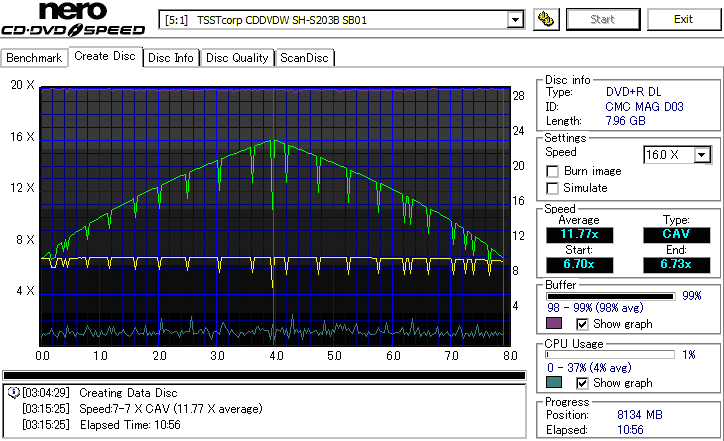Switch to the Benchmark tab
The image size is (724, 441).
point(34,58)
